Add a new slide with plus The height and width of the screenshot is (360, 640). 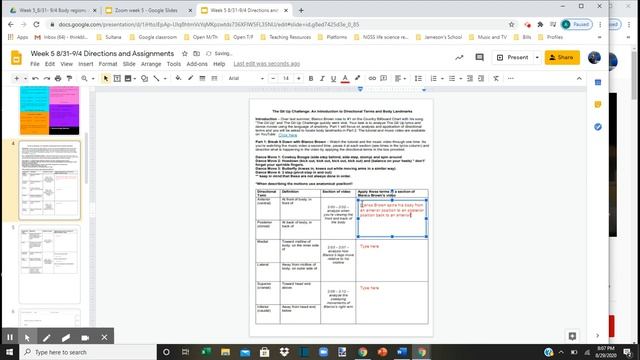(16, 78)
